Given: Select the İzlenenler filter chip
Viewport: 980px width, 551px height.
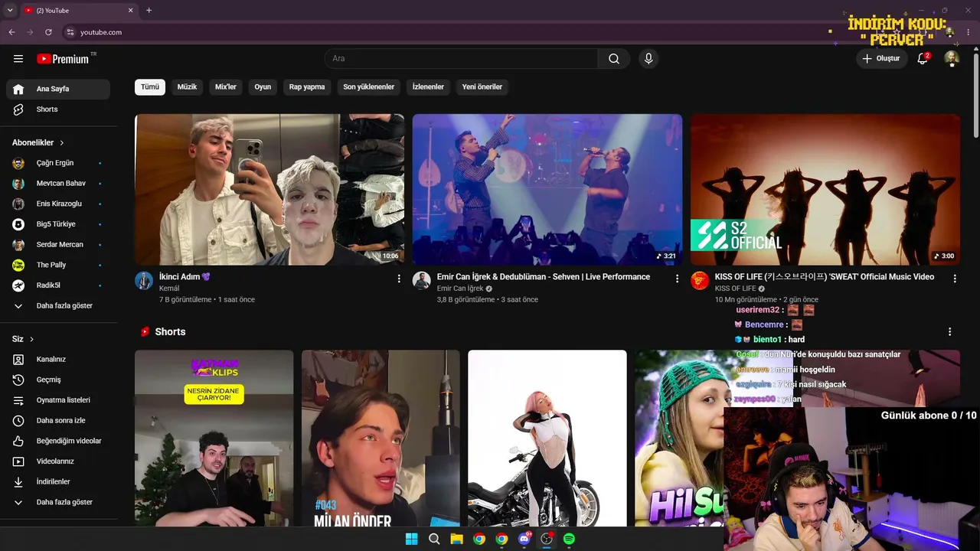Looking at the screenshot, I should [x=428, y=87].
